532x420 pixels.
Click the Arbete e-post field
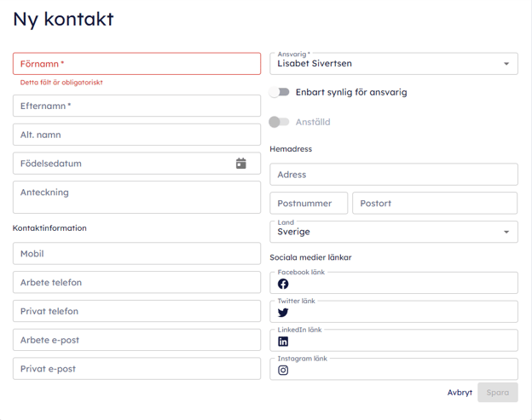pos(136,340)
